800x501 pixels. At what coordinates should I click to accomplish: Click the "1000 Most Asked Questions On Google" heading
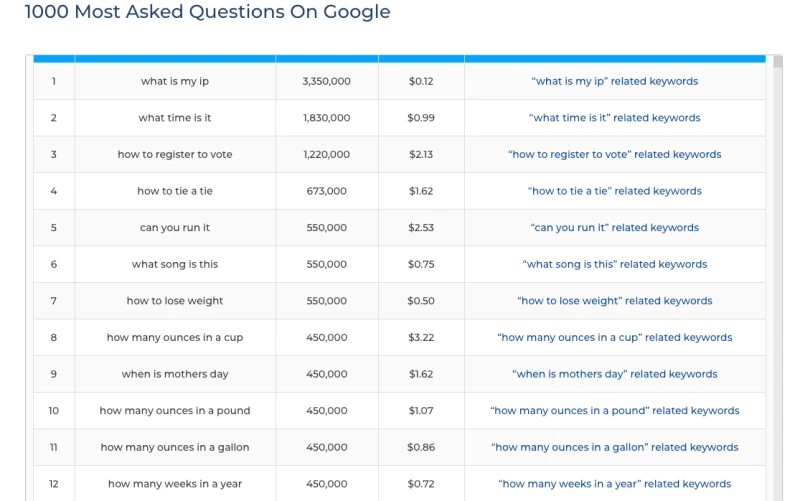coord(207,13)
